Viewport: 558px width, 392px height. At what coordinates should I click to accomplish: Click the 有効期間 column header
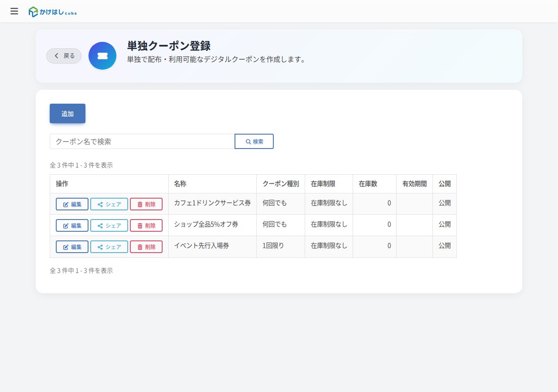tap(415, 184)
